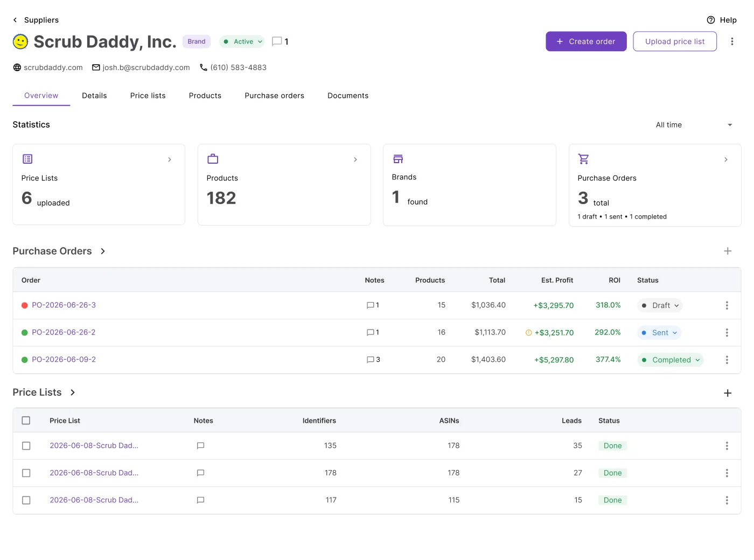Open the three-dot menu next to Upload price list
Image resolution: width=754 pixels, height=560 pixels.
click(732, 41)
